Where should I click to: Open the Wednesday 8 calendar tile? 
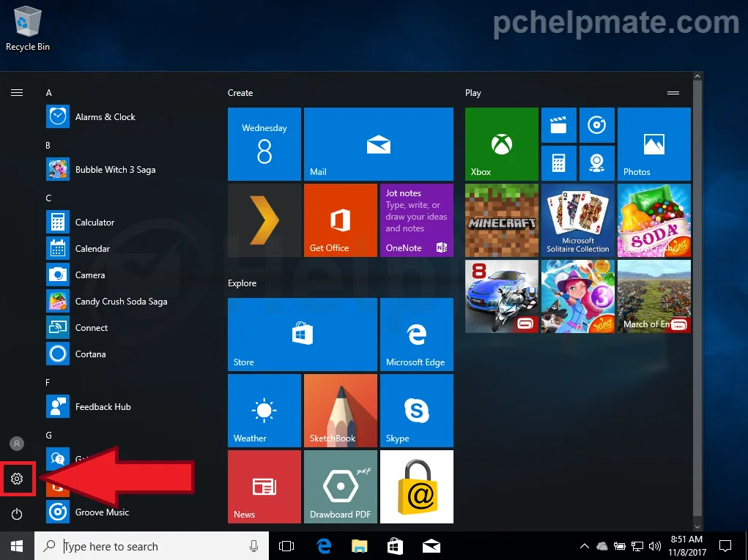click(264, 144)
